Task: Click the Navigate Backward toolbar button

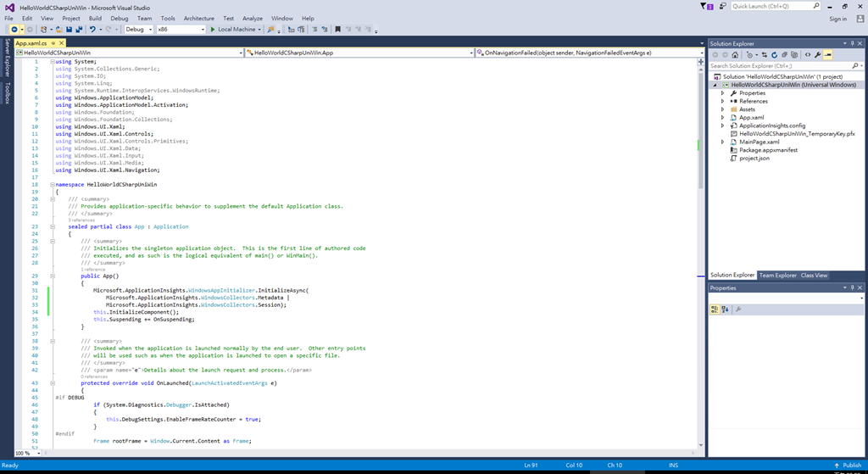Action: click(14, 30)
